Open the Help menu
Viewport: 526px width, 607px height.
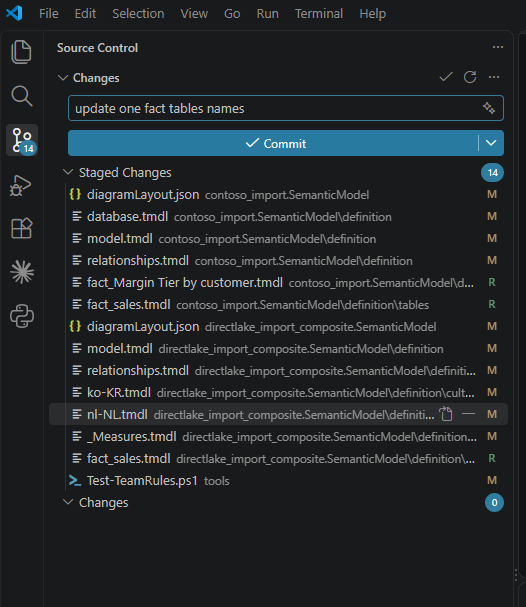(372, 14)
